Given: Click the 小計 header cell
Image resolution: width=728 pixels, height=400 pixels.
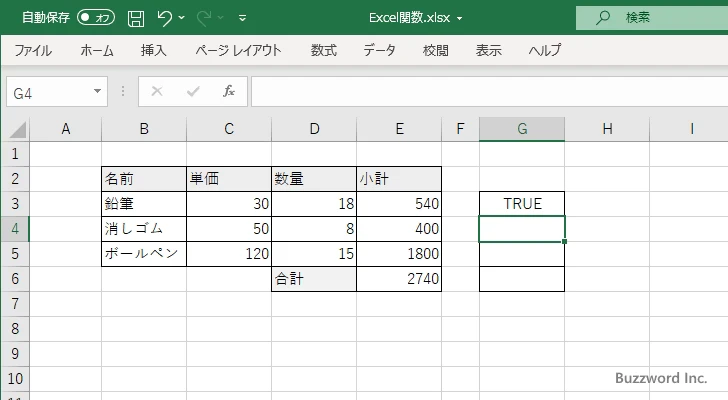Looking at the screenshot, I should (x=399, y=179).
